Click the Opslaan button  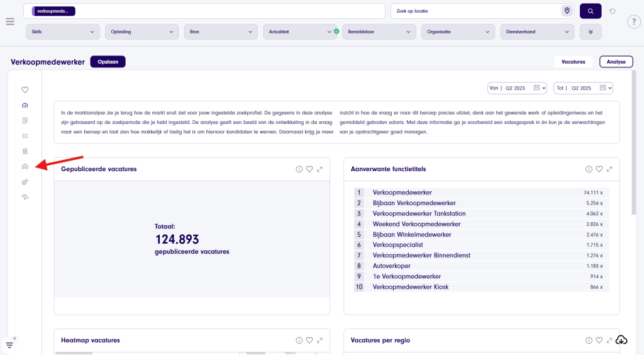(x=108, y=62)
